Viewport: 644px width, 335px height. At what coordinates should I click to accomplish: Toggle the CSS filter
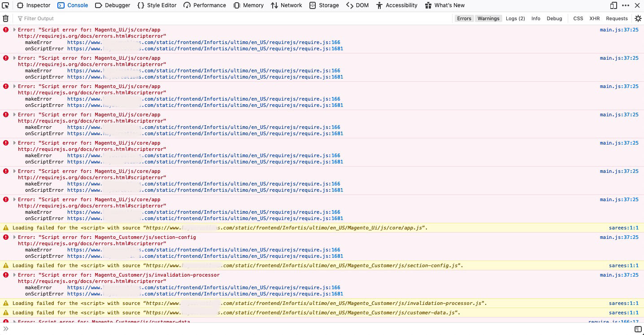click(x=579, y=18)
